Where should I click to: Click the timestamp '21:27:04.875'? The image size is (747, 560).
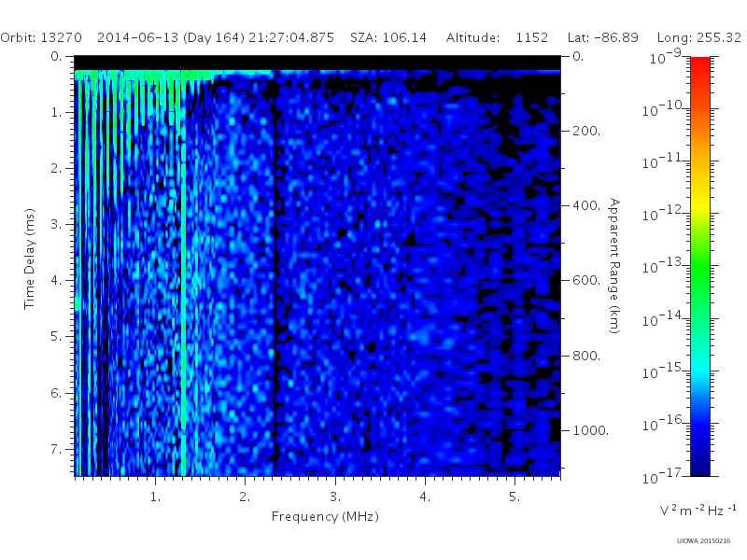(x=291, y=37)
